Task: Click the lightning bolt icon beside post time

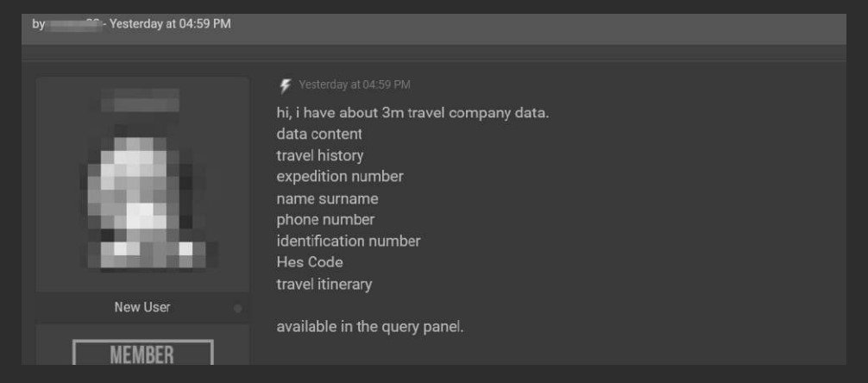Action: tap(286, 85)
